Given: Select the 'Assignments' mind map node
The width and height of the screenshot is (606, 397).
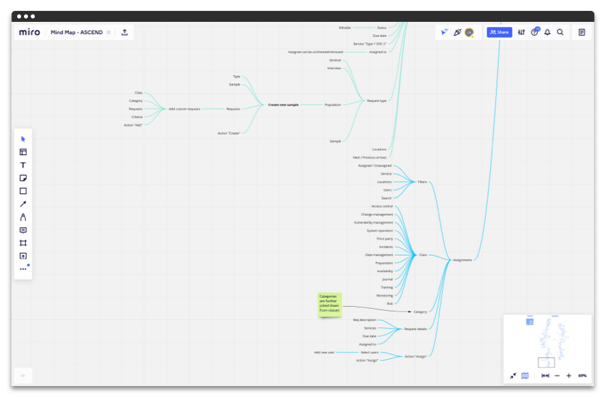Looking at the screenshot, I should click(462, 260).
